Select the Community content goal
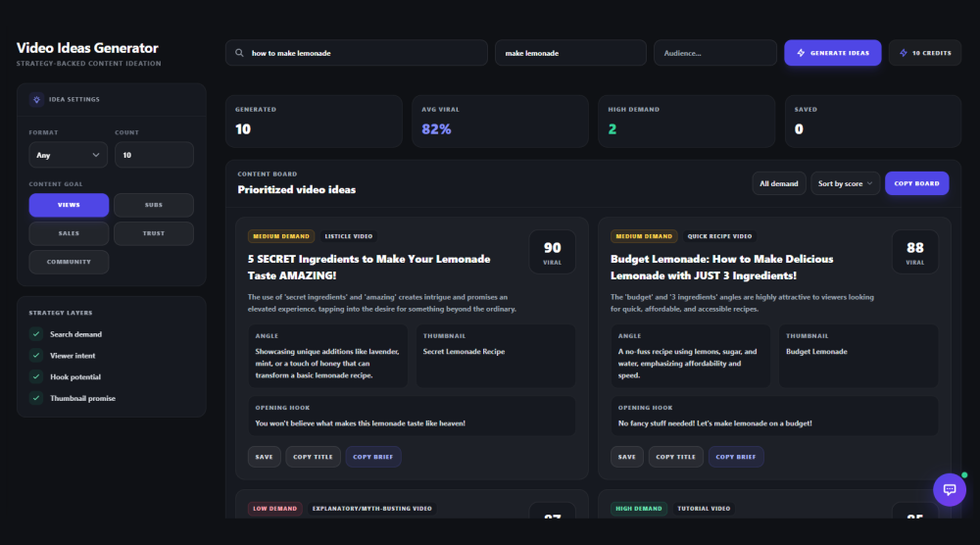Viewport: 980px width, 545px height. click(69, 262)
